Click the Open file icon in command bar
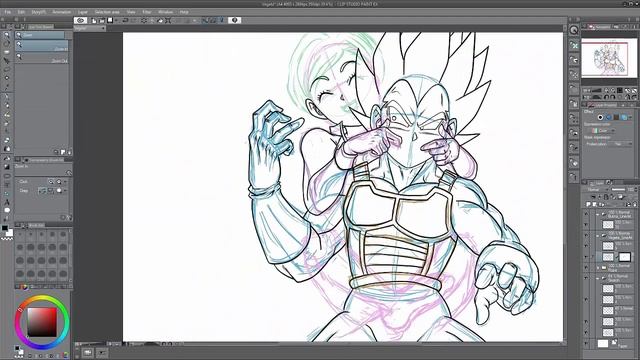This screenshot has width=640, height=360. pos(101,20)
